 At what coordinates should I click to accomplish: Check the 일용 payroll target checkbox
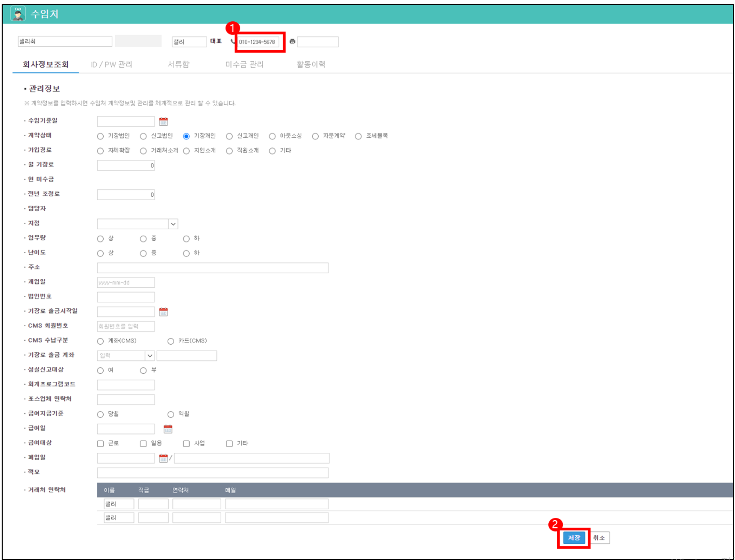pos(143,444)
